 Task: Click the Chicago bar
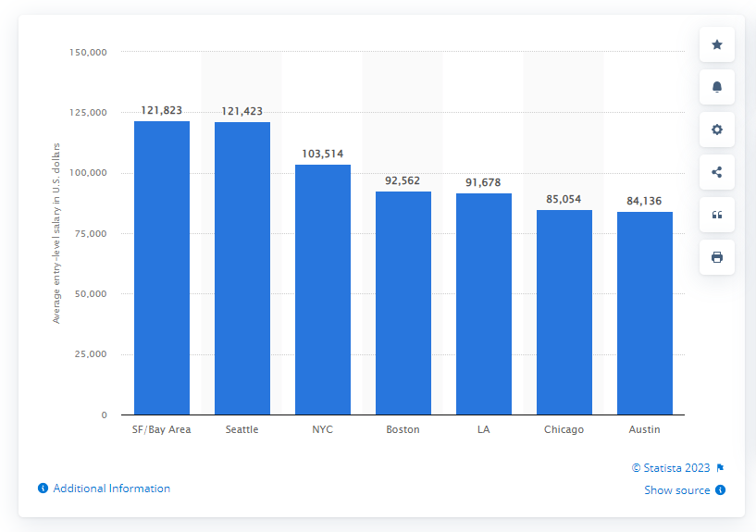point(564,312)
